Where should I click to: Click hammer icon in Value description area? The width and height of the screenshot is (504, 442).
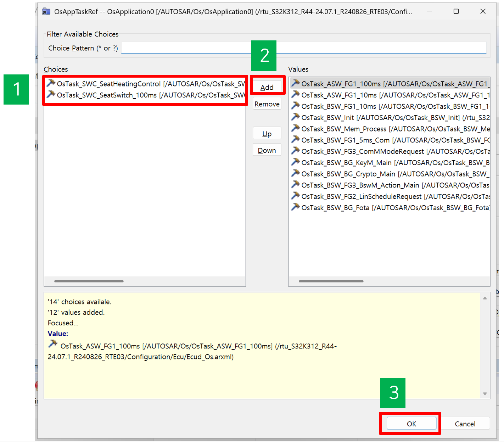coord(53,344)
